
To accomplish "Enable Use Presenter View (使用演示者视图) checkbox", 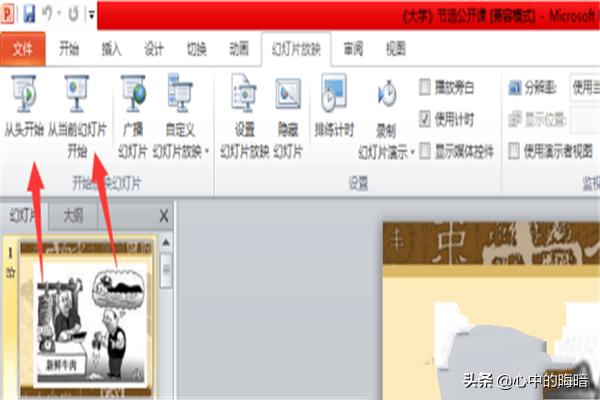I will pyautogui.click(x=514, y=151).
